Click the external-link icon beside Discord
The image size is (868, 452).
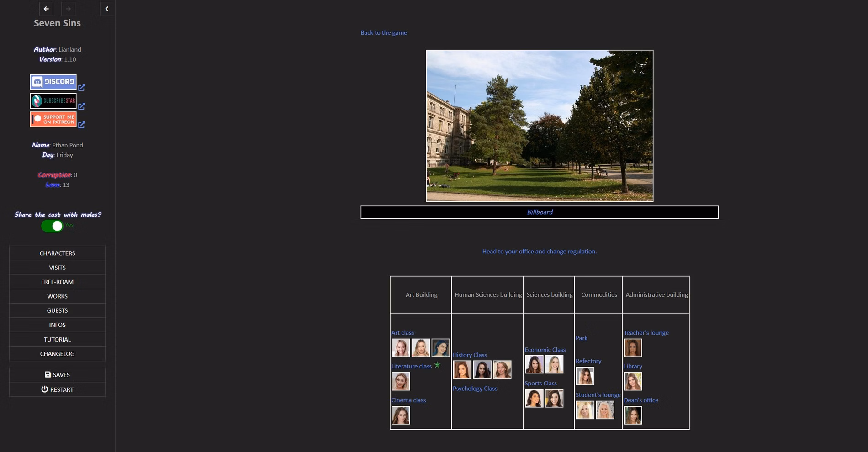pyautogui.click(x=82, y=88)
